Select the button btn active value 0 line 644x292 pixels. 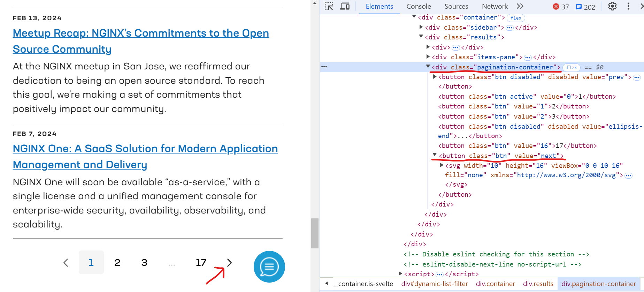[x=527, y=97]
